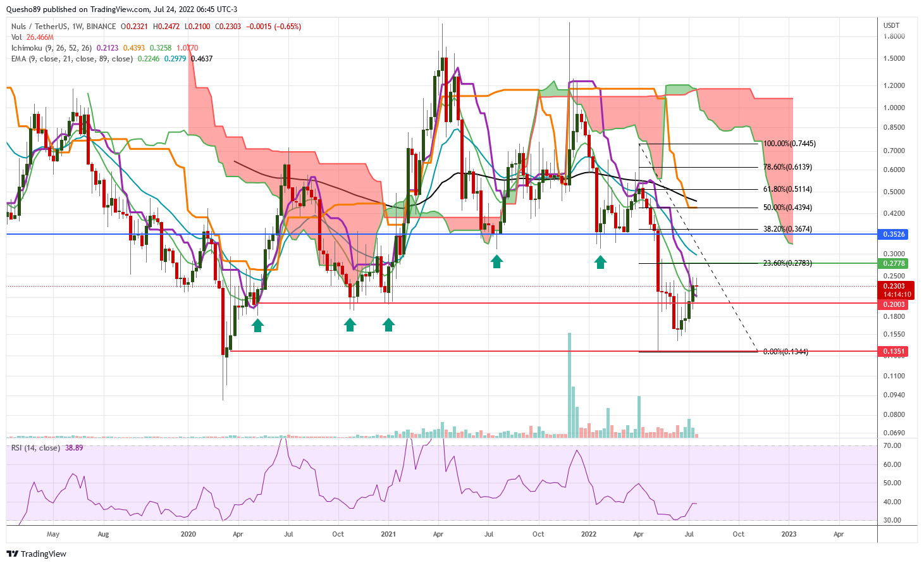Click the 2020 label on time axis
Image resolution: width=924 pixels, height=565 pixels.
tap(188, 534)
